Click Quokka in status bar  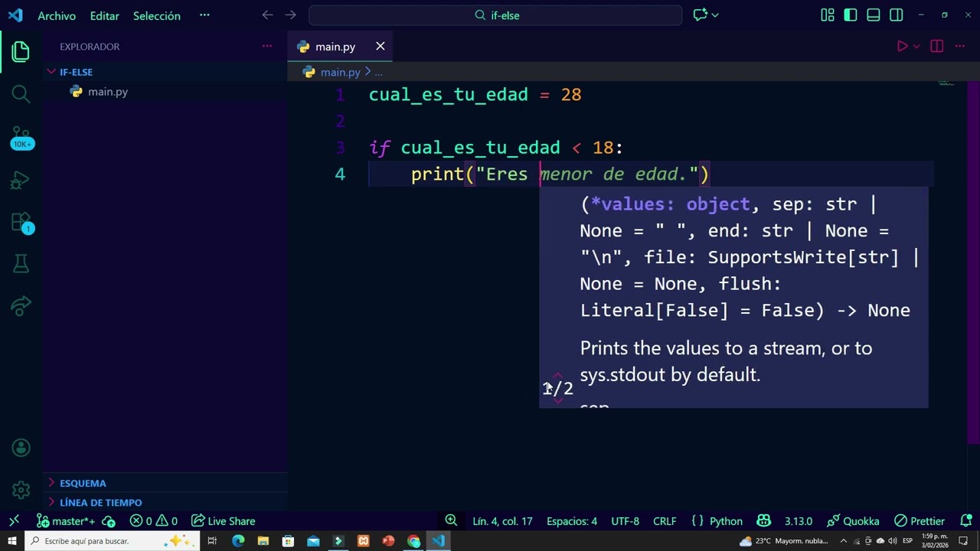[853, 521]
